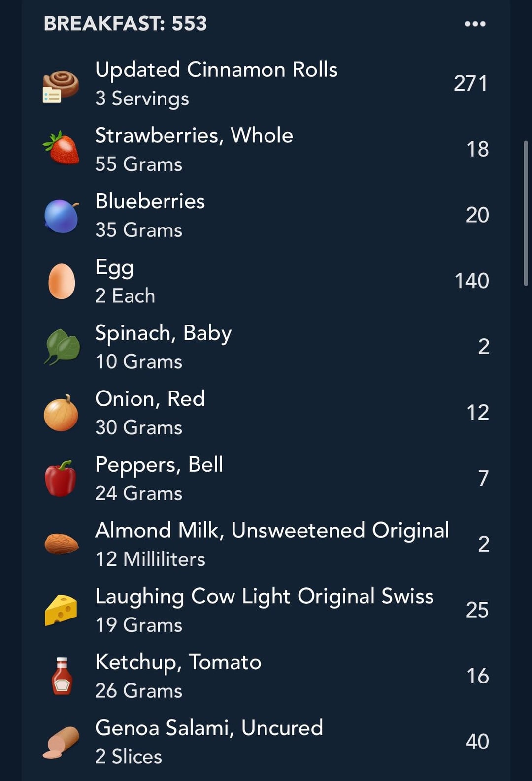Open the Ketchup, Tomato entry

coord(266,676)
